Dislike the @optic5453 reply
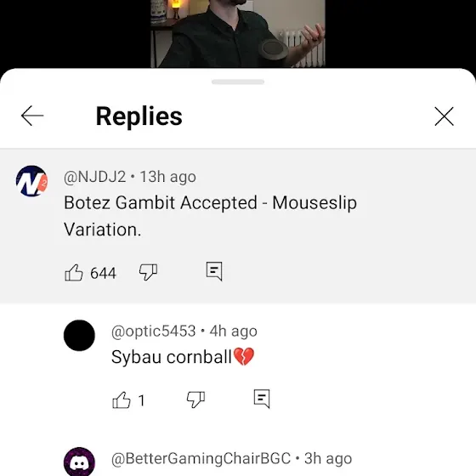 point(195,399)
